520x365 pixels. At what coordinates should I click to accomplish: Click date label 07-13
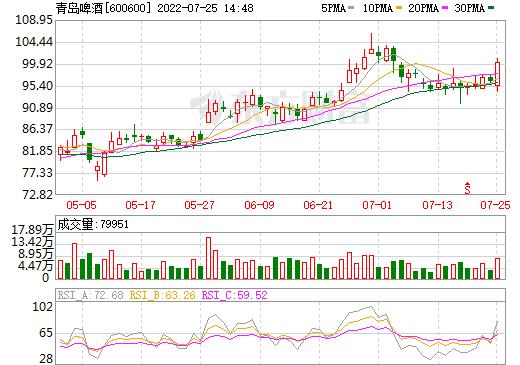pyautogui.click(x=437, y=205)
